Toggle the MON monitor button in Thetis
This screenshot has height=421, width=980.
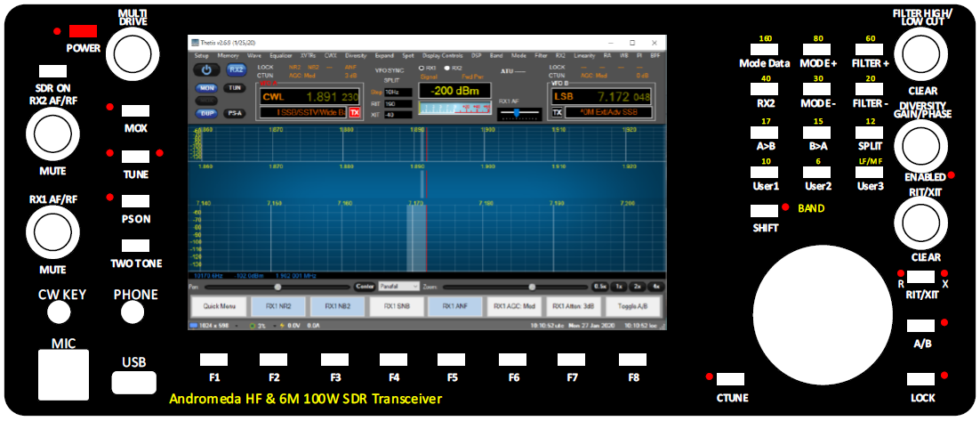(x=205, y=88)
